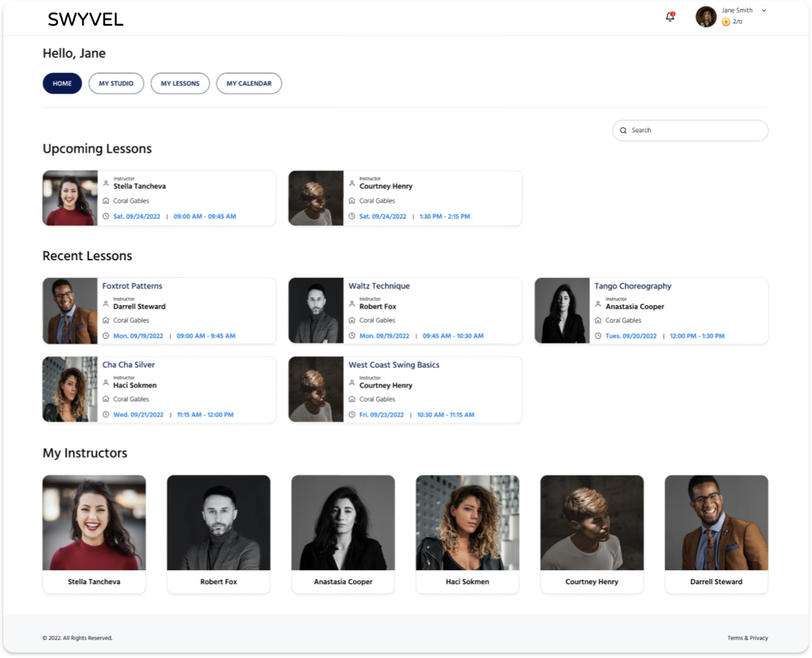812x658 pixels.
Task: Expand the Jane Smith account dropdown
Action: 764,10
